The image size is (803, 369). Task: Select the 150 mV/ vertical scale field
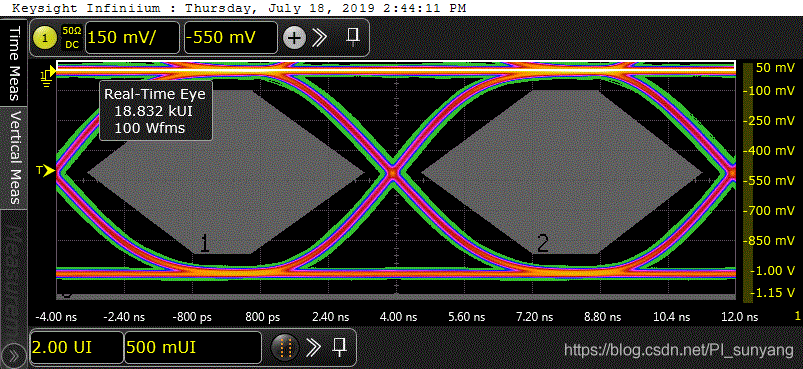point(133,37)
